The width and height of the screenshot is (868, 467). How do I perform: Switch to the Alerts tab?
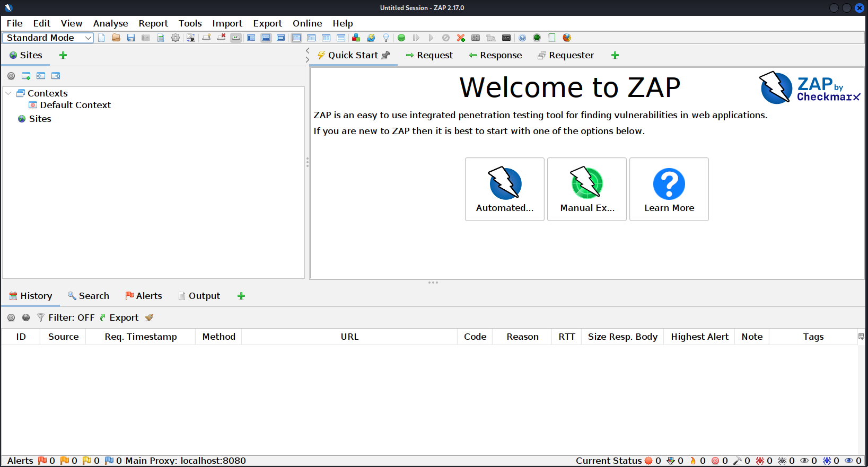tap(144, 296)
